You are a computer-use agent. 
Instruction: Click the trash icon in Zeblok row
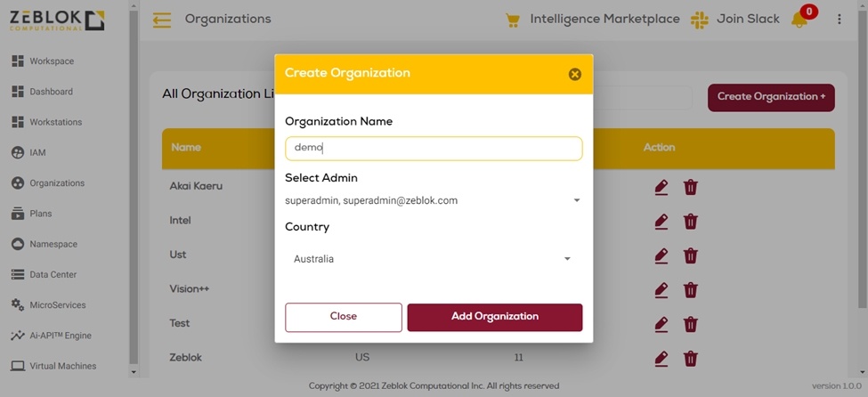690,359
